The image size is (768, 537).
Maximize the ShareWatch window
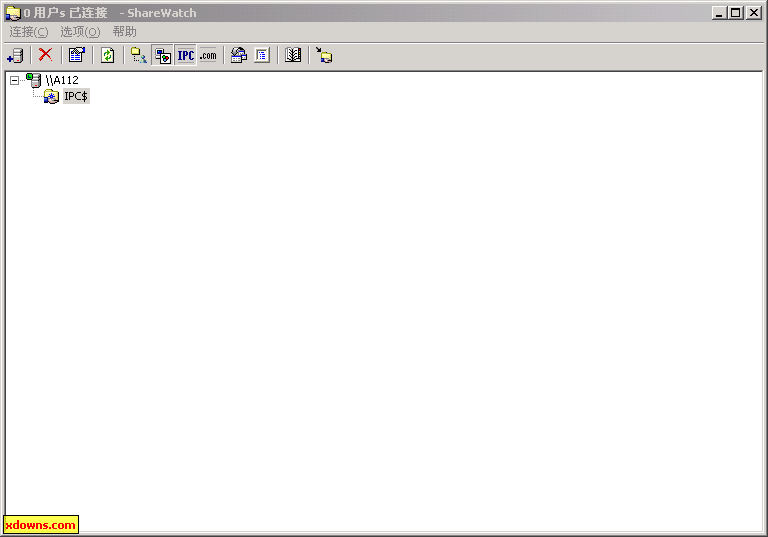click(735, 13)
